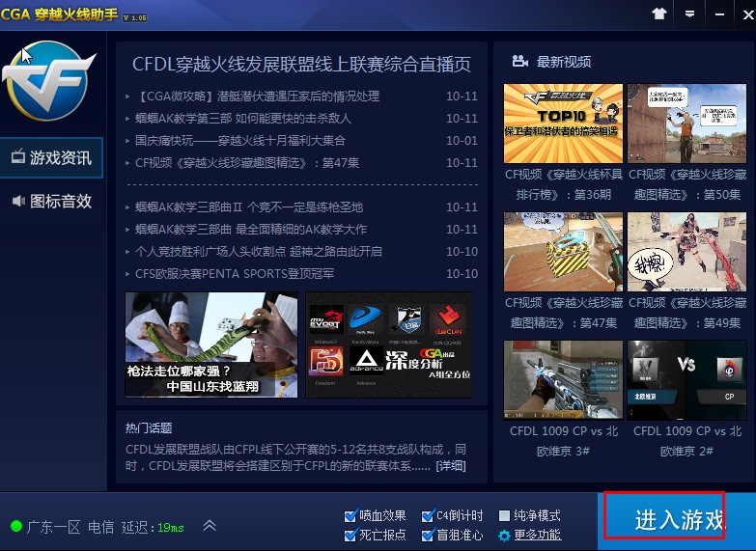This screenshot has height=551, width=756.
Task: Click the Advance team logo
Action: pos(366,362)
